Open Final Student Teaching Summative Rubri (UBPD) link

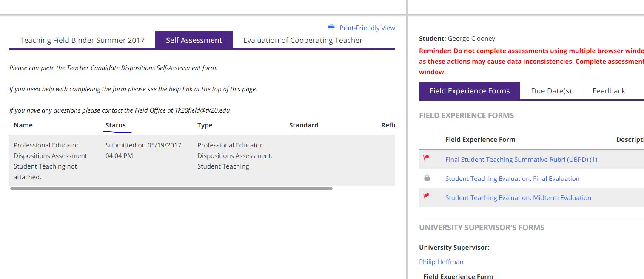tap(521, 160)
